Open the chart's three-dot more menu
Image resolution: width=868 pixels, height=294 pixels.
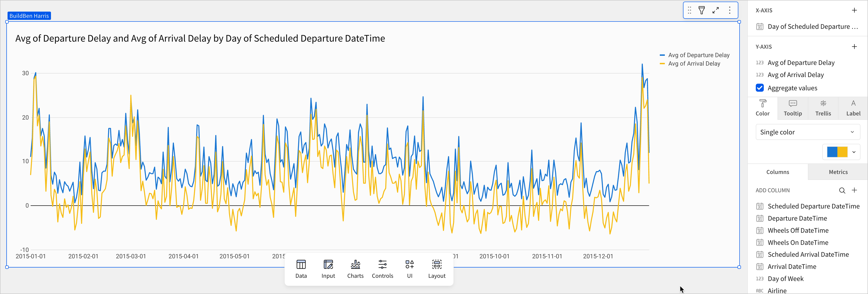[730, 11]
